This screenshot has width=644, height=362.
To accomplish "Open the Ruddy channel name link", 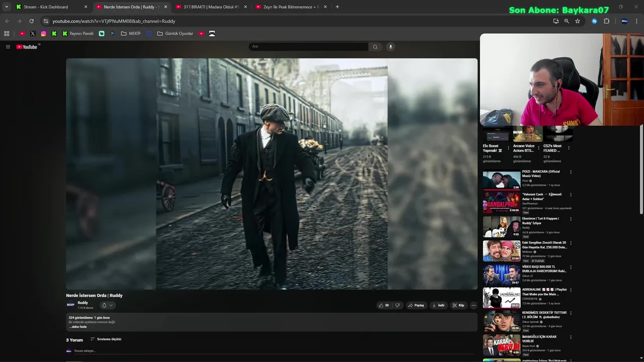I will [x=83, y=303].
